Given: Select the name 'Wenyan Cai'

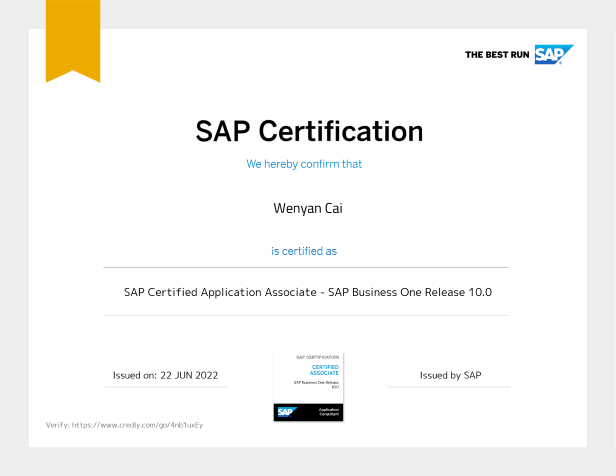Looking at the screenshot, I should 308,208.
